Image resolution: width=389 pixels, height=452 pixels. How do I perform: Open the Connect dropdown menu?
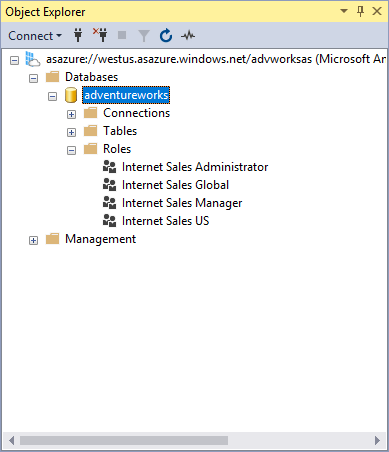(x=35, y=36)
